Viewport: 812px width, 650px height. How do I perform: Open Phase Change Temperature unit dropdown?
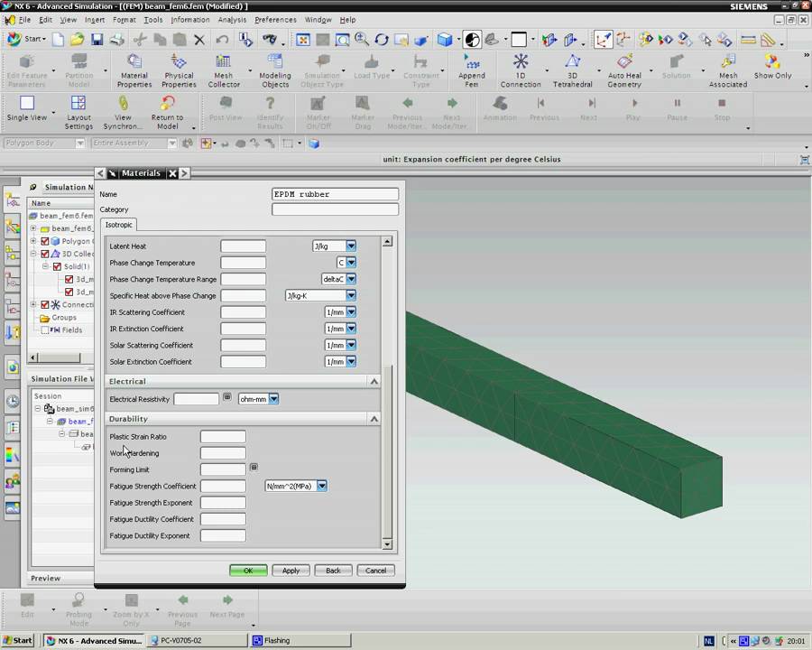coord(351,263)
